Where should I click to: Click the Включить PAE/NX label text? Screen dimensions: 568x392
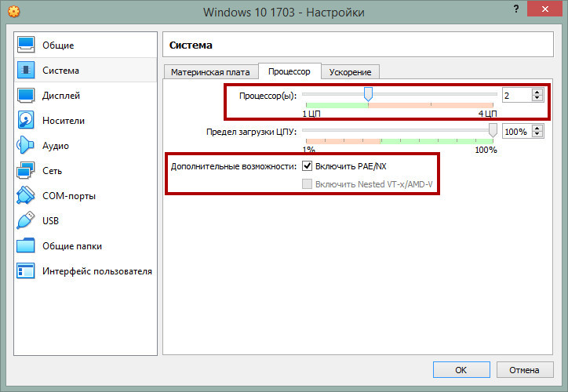(351, 166)
